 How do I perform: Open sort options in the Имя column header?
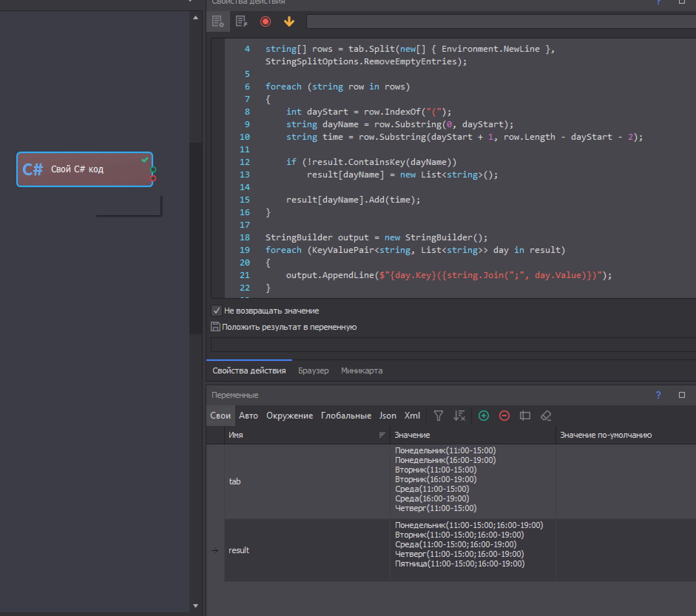[382, 435]
